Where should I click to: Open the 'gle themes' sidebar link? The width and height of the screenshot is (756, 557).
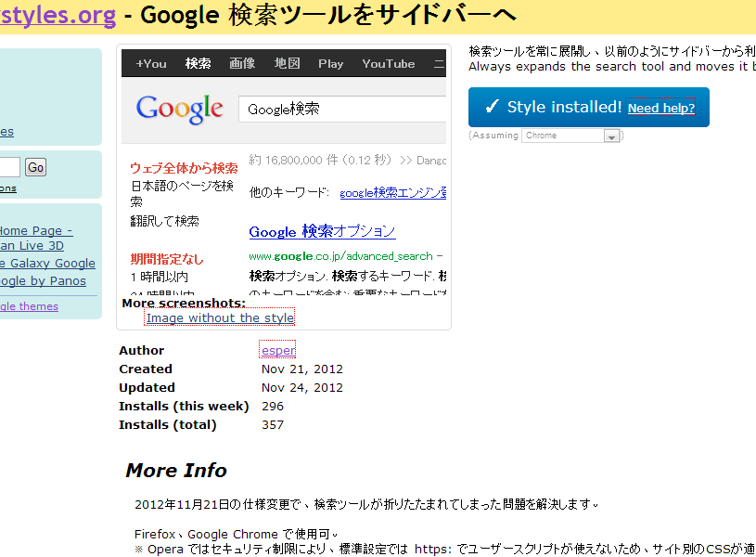29,306
